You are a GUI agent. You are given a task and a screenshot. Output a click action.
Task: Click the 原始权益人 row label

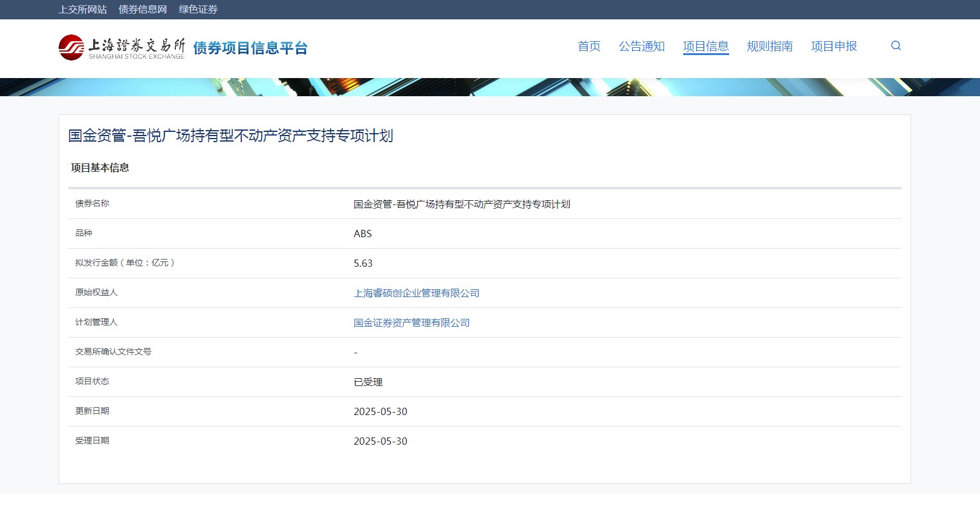pos(96,292)
